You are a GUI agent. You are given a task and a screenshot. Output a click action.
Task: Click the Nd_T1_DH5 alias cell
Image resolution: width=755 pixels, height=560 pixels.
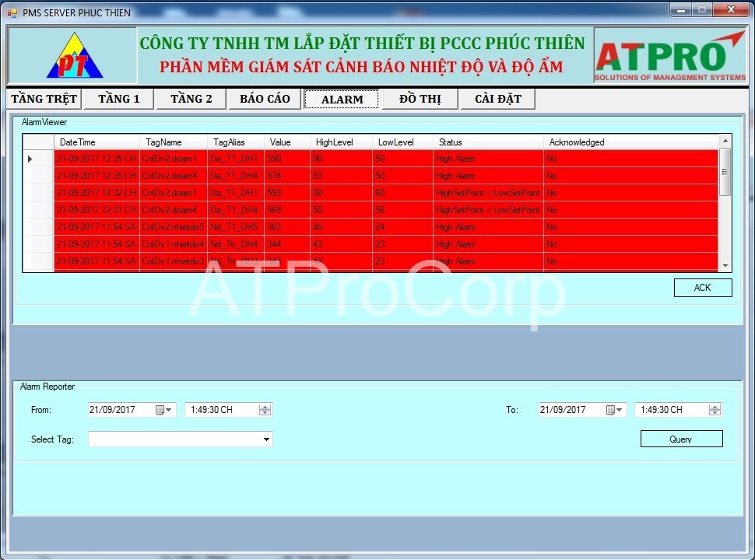236,227
